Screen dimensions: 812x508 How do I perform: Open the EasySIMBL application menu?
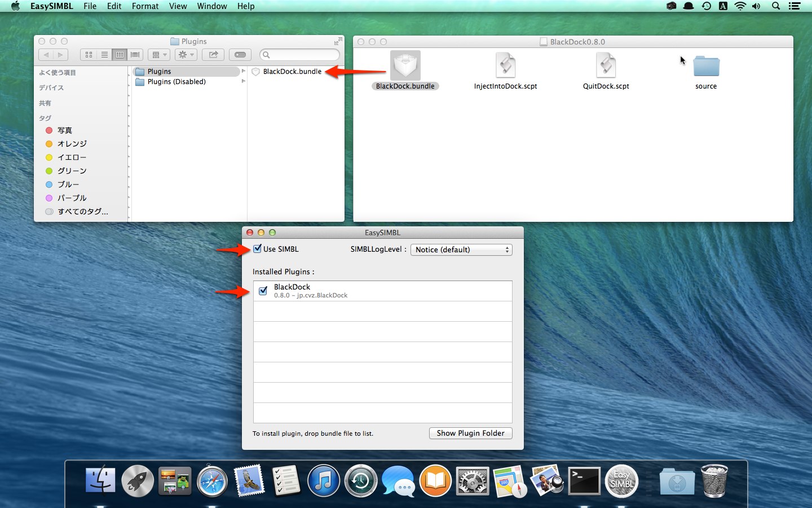[x=52, y=6]
